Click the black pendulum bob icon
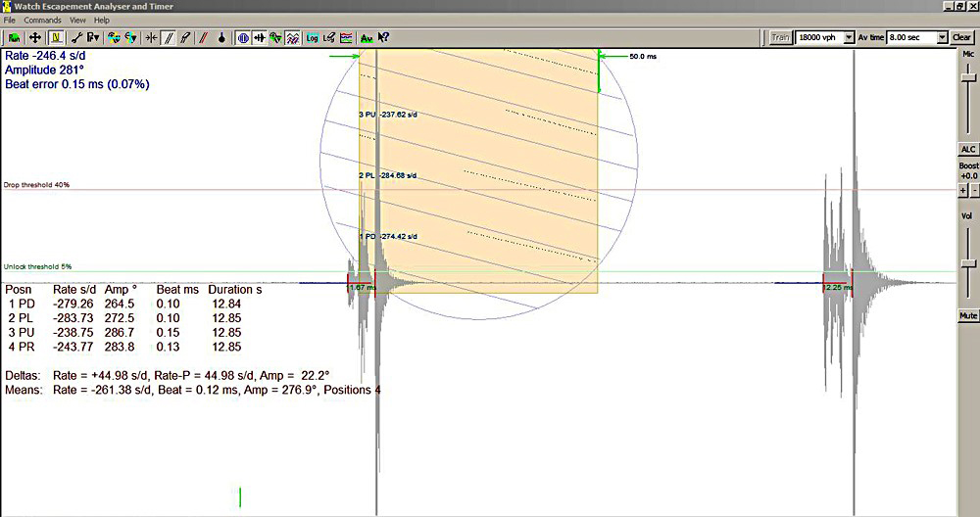 [x=221, y=38]
